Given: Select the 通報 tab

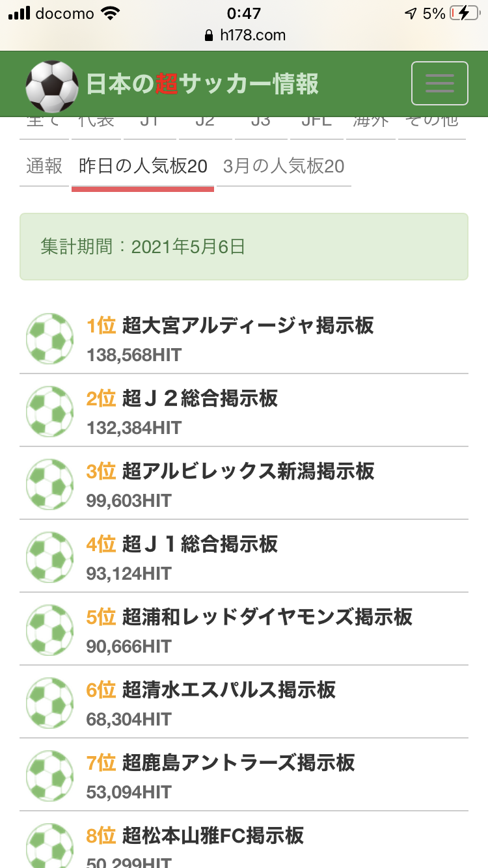Looking at the screenshot, I should click(44, 167).
